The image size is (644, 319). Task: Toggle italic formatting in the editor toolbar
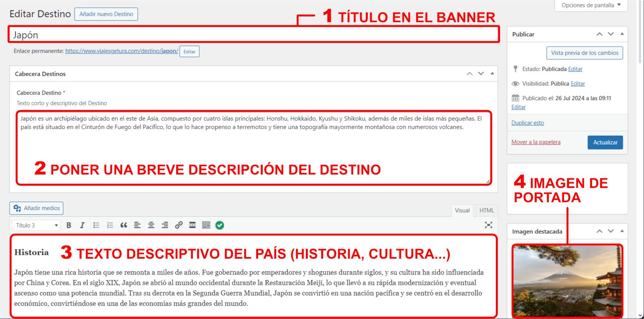pyautogui.click(x=82, y=225)
